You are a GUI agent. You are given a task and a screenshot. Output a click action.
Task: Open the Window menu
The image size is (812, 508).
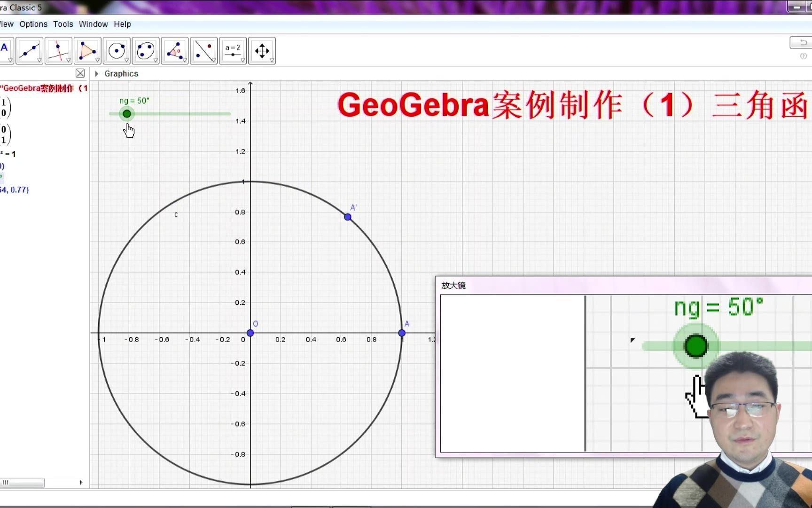93,24
